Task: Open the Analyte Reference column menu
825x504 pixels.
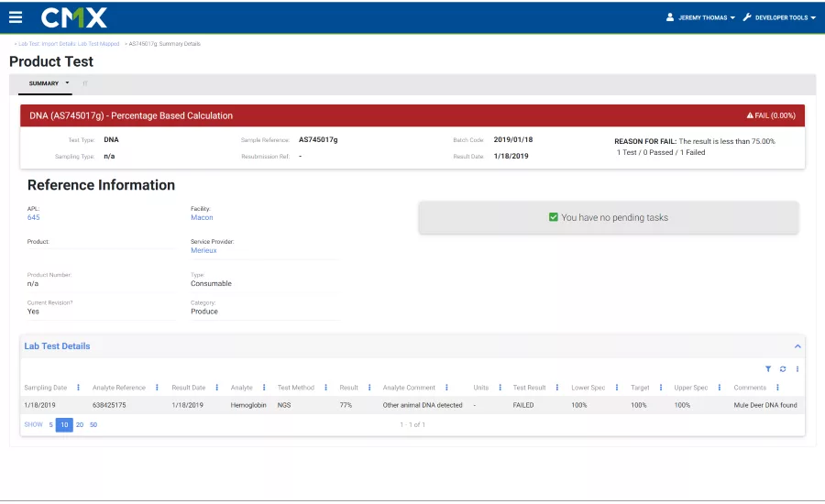Action: [x=157, y=388]
